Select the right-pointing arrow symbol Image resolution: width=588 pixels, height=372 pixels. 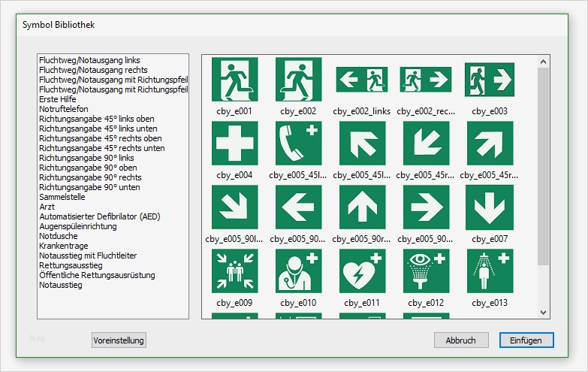coord(426,207)
